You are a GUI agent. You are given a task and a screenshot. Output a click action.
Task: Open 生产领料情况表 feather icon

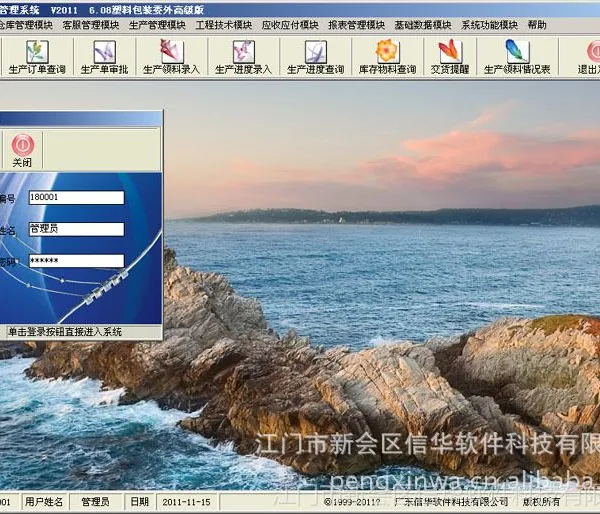[x=517, y=51]
